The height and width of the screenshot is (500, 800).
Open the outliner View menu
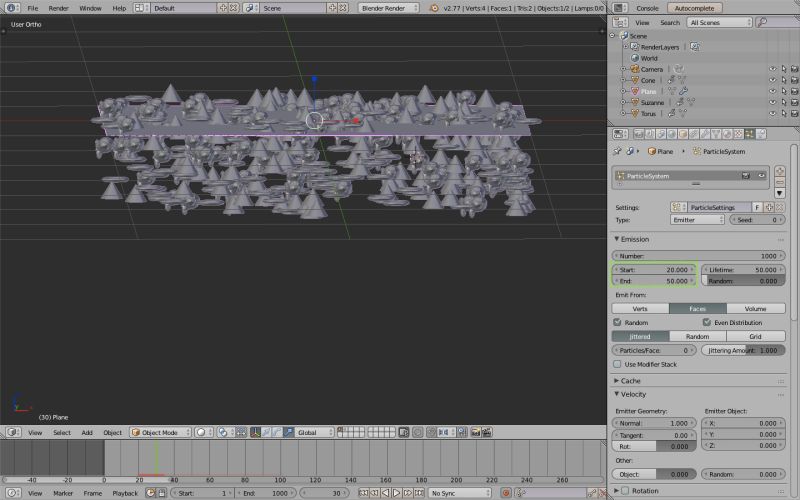point(642,22)
